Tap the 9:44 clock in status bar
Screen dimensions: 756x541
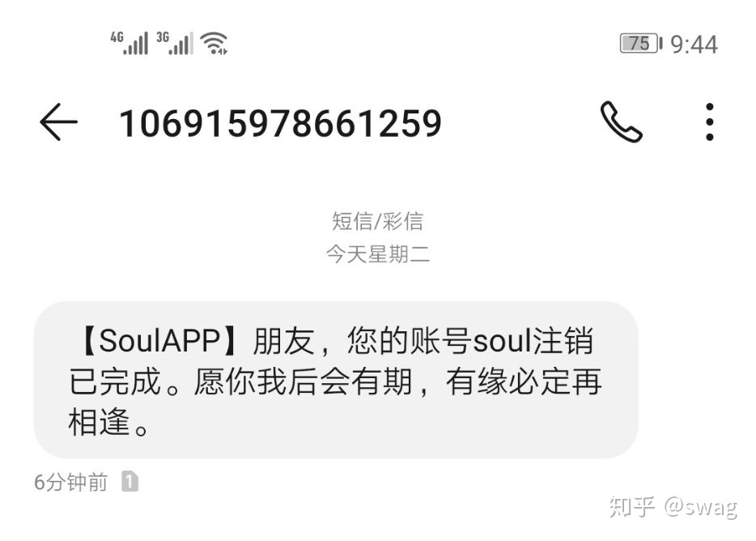[x=694, y=45]
